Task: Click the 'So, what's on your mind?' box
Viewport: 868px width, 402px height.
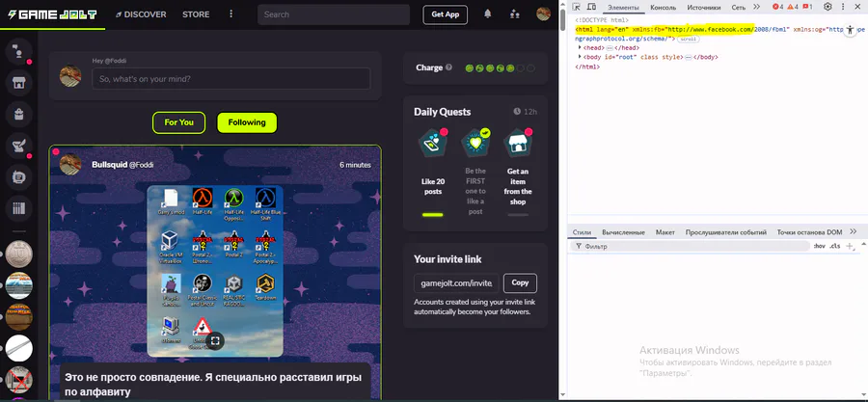Action: pyautogui.click(x=231, y=79)
